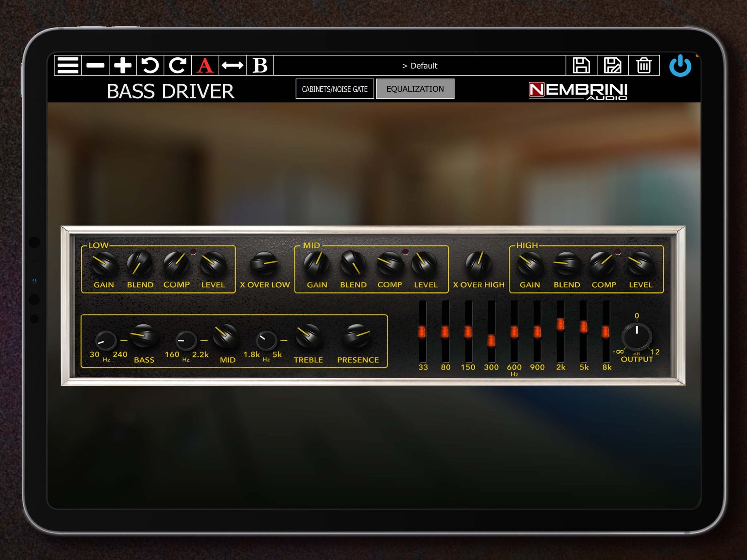This screenshot has height=560, width=747.
Task: Click the save-as preset icon
Action: (612, 66)
